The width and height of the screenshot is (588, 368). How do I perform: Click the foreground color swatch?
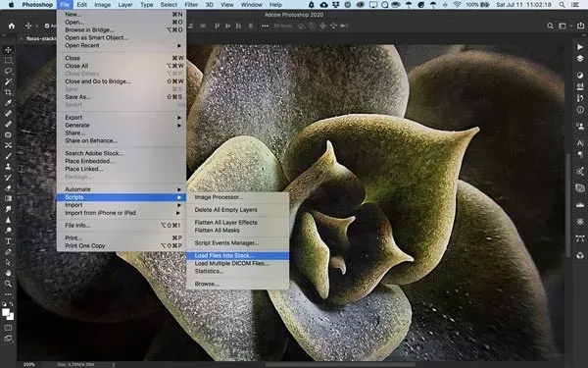6,312
